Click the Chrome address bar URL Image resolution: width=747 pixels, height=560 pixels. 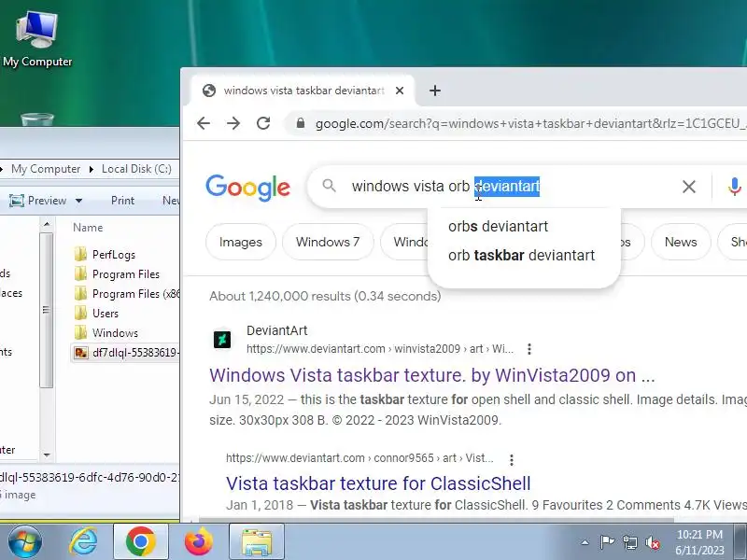pyautogui.click(x=530, y=123)
